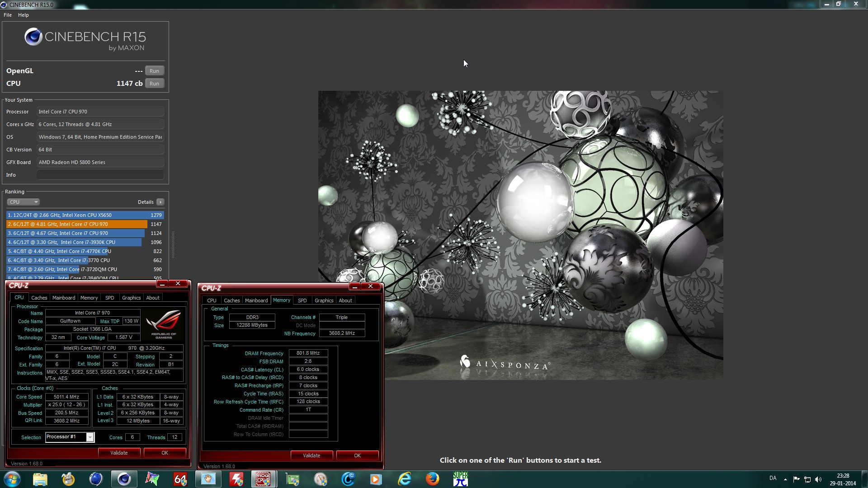Click the ROG logo in CPU-Z
868x488 pixels.
coord(164,324)
